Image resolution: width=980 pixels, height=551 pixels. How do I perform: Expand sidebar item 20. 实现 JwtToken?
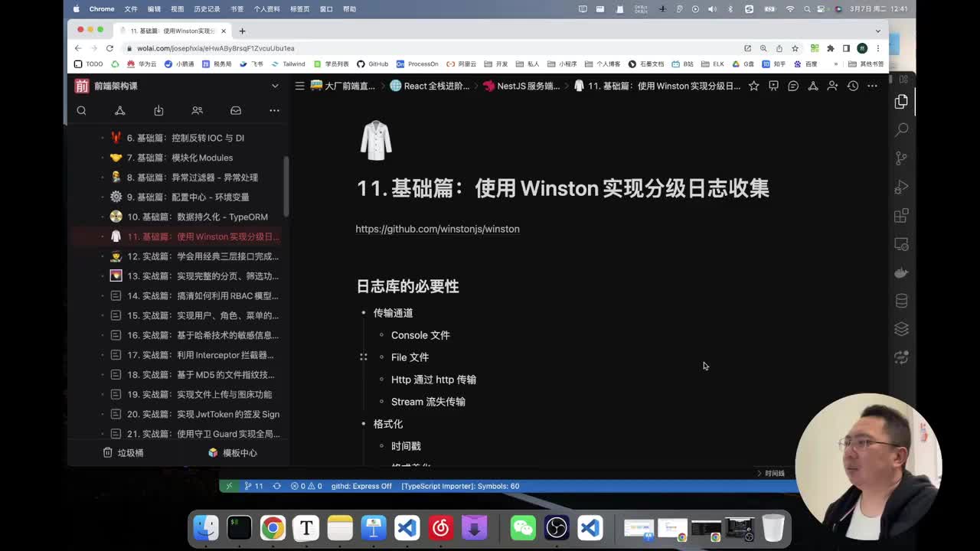103,414
